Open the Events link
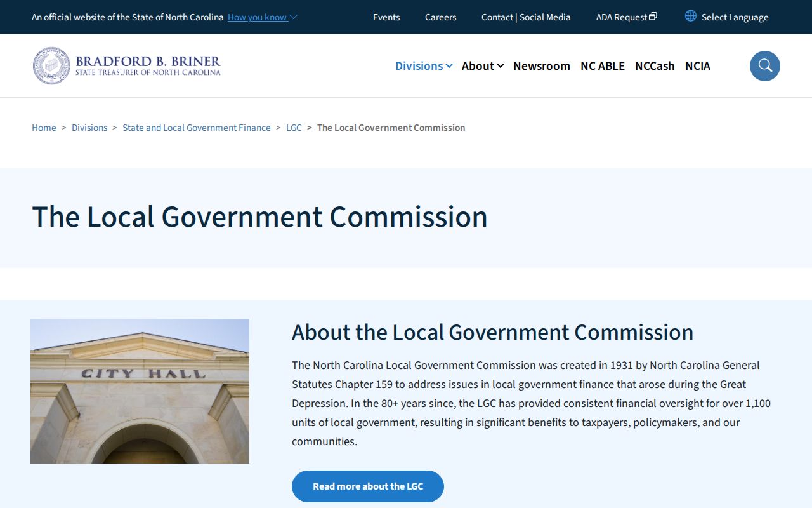Screen dimensions: 812x508 tap(386, 17)
